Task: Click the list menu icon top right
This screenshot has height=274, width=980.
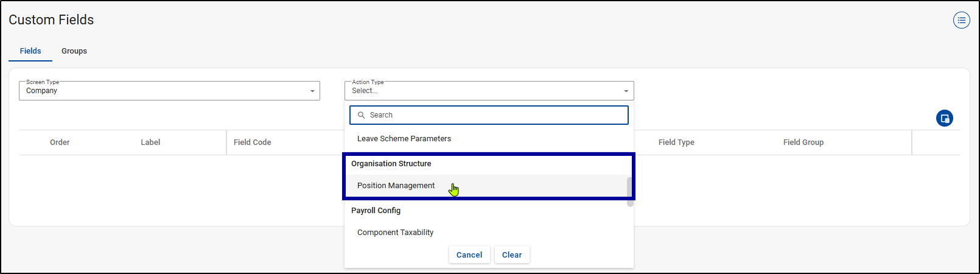Action: pos(961,20)
